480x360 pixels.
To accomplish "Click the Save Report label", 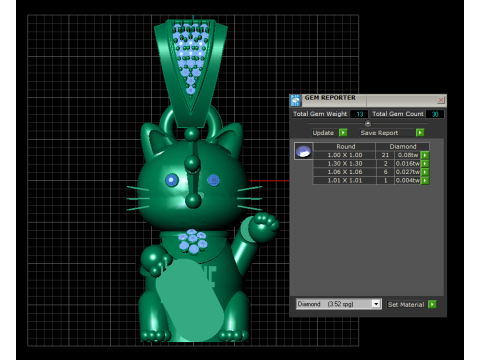I will coord(379,133).
